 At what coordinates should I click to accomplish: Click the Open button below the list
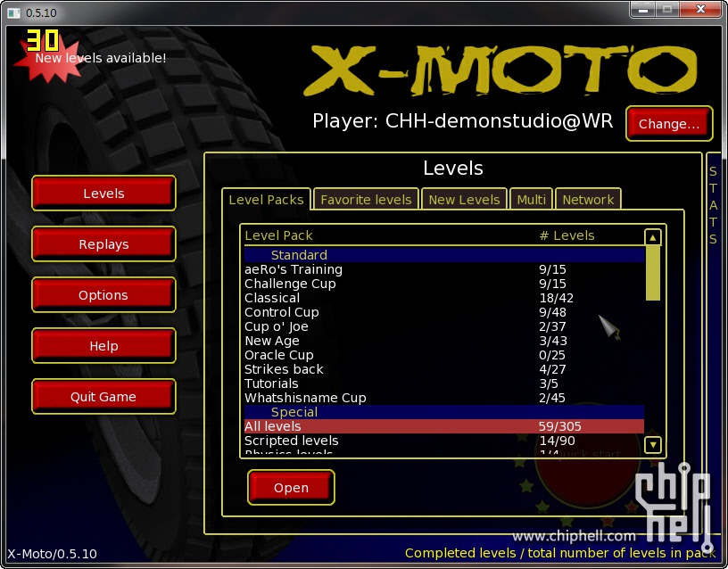(291, 487)
